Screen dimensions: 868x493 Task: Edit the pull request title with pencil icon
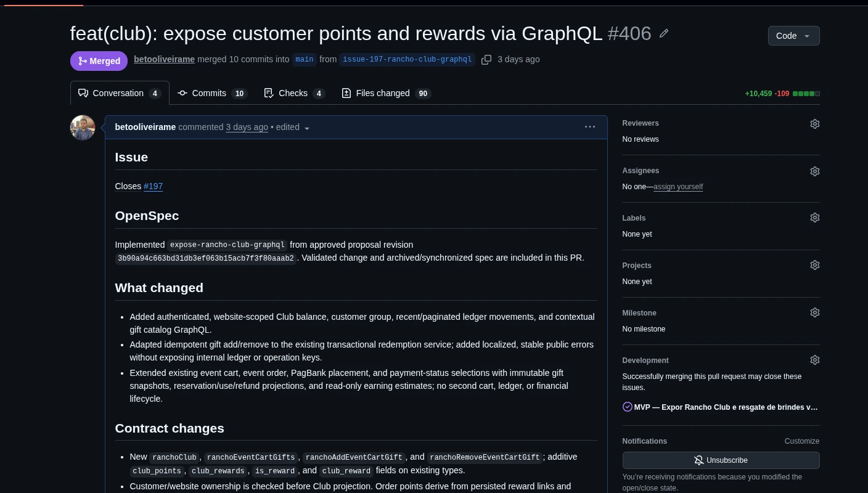(664, 33)
